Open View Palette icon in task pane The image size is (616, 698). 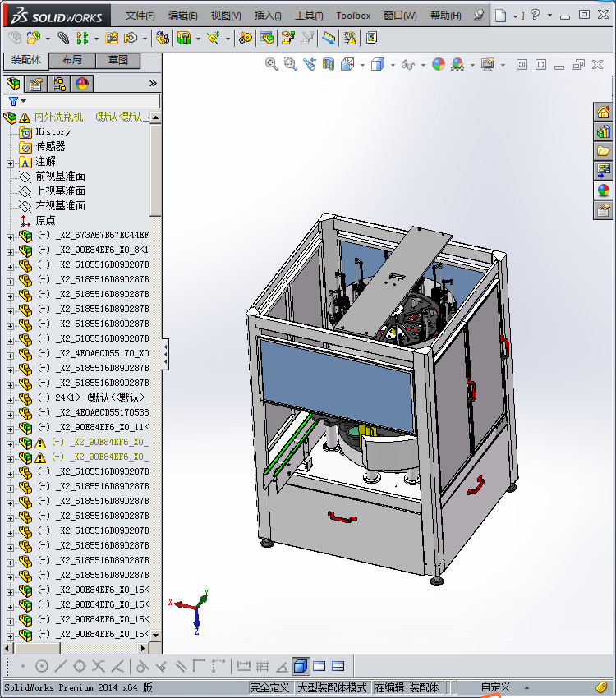[x=604, y=171]
